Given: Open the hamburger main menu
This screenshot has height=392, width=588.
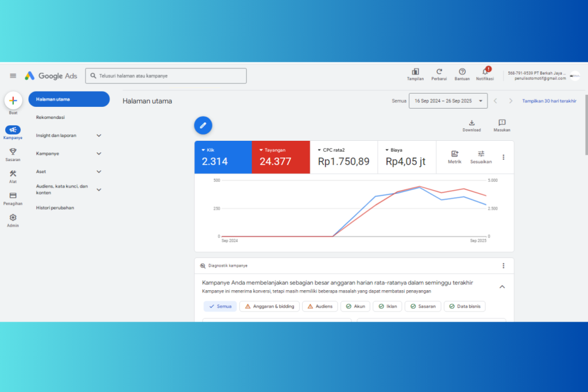Looking at the screenshot, I should (13, 76).
